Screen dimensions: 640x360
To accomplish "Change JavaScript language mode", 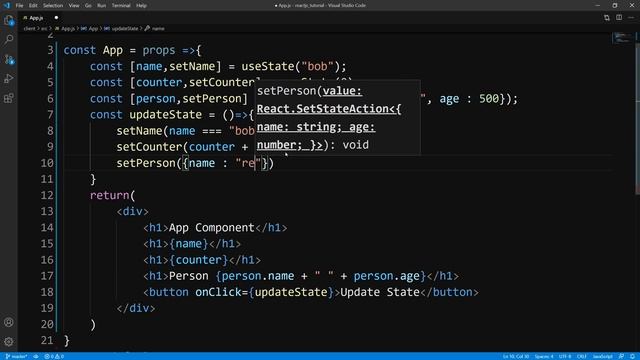I will coord(602,356).
